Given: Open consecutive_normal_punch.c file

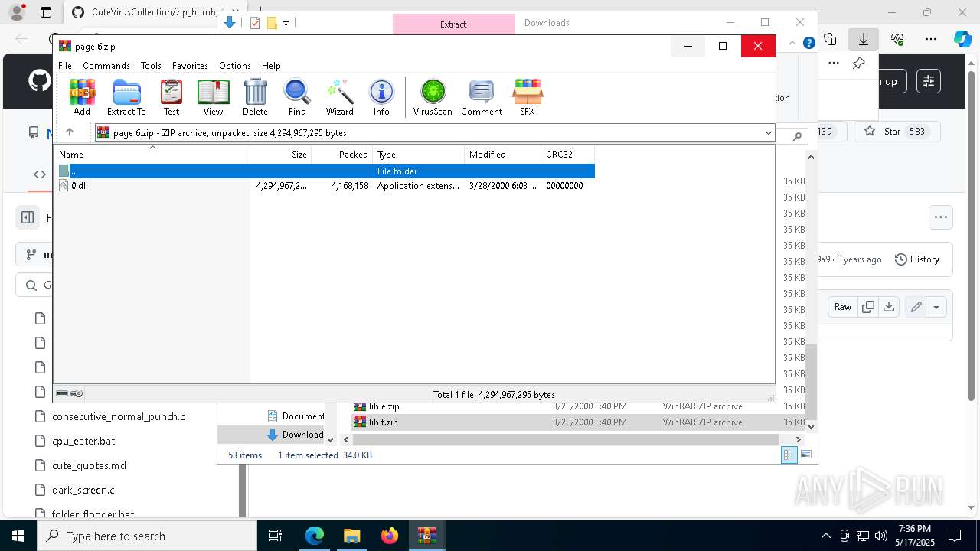Looking at the screenshot, I should tap(119, 416).
